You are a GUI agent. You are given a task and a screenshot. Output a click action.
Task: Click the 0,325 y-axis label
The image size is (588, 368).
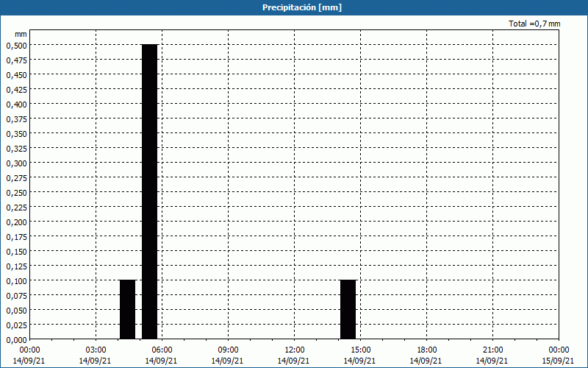[16, 149]
